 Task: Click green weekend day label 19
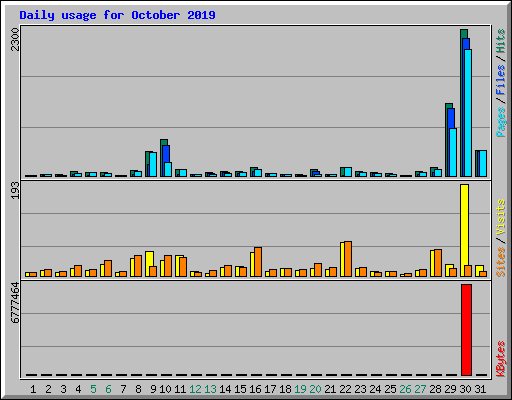[300, 389]
